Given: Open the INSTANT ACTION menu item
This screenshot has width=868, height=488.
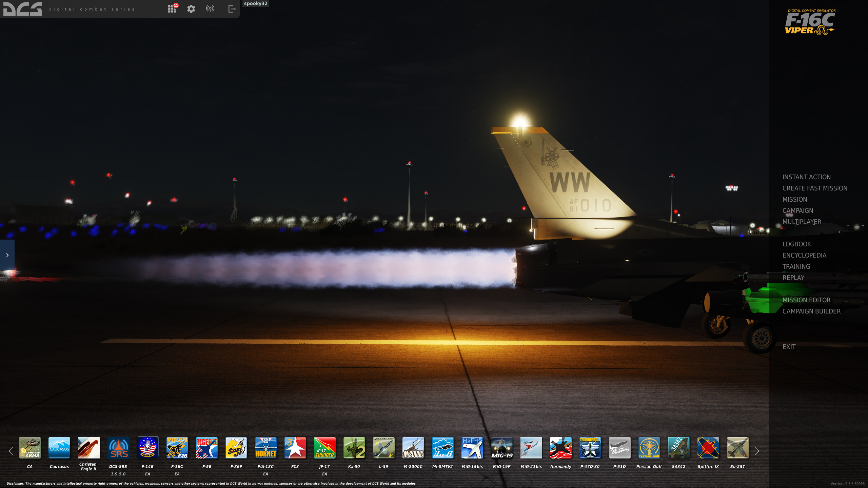Looking at the screenshot, I should point(806,177).
